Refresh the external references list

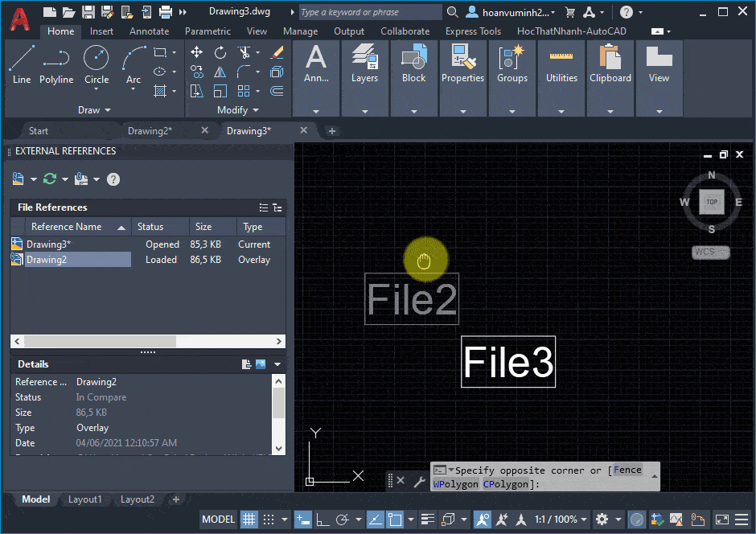pos(48,179)
